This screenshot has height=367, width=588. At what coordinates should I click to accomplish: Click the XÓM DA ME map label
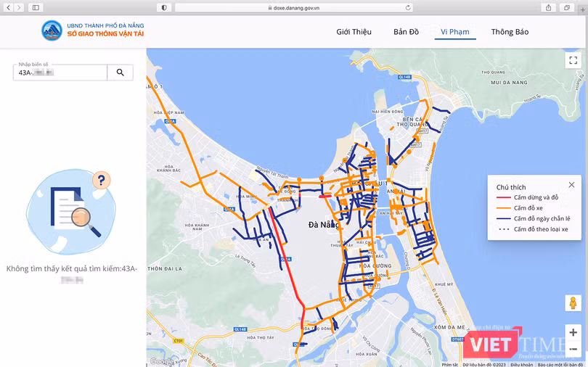(449, 327)
